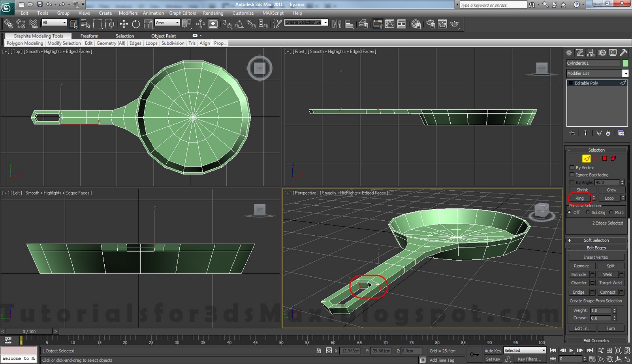The height and width of the screenshot is (364, 632).
Task: Switch to Polygon sub-object selection
Action: 604,158
